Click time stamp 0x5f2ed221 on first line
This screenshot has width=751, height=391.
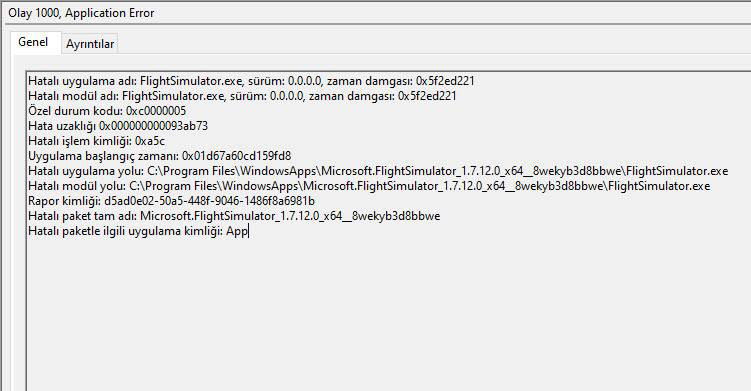[445, 81]
